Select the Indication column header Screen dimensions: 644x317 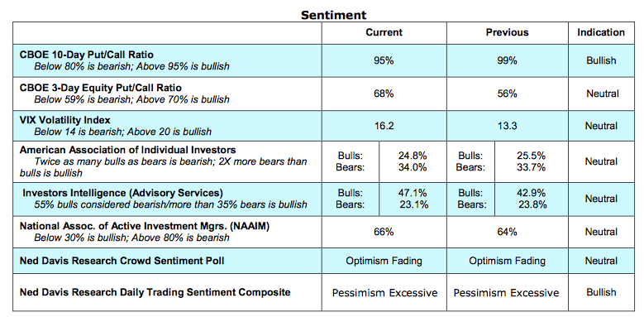[x=601, y=32]
